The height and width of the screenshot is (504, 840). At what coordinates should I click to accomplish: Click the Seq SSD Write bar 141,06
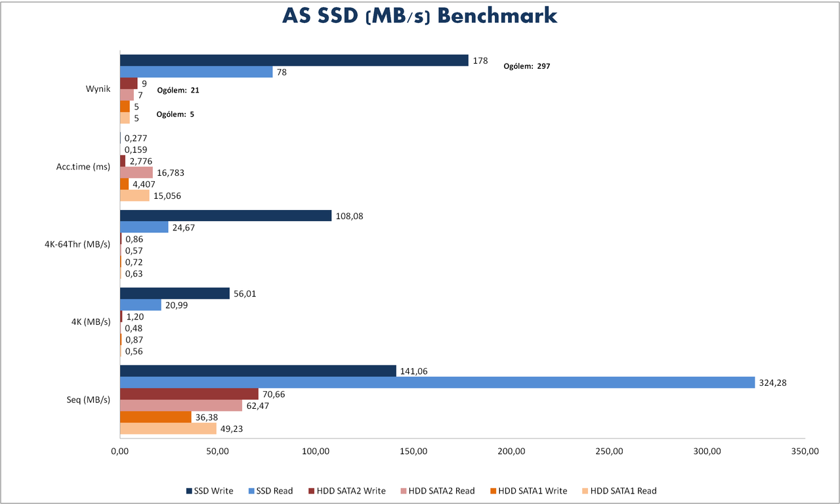pyautogui.click(x=258, y=371)
